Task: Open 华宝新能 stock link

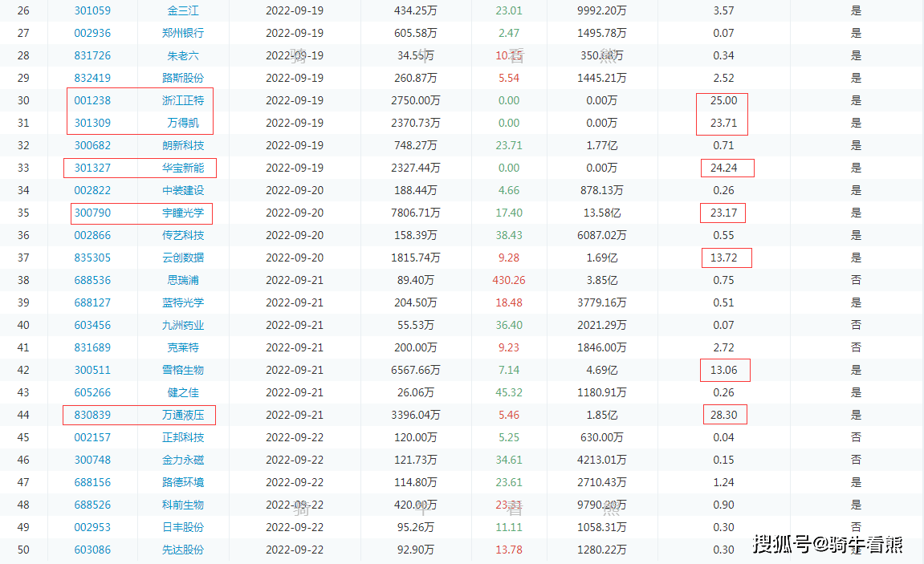Action: [183, 168]
